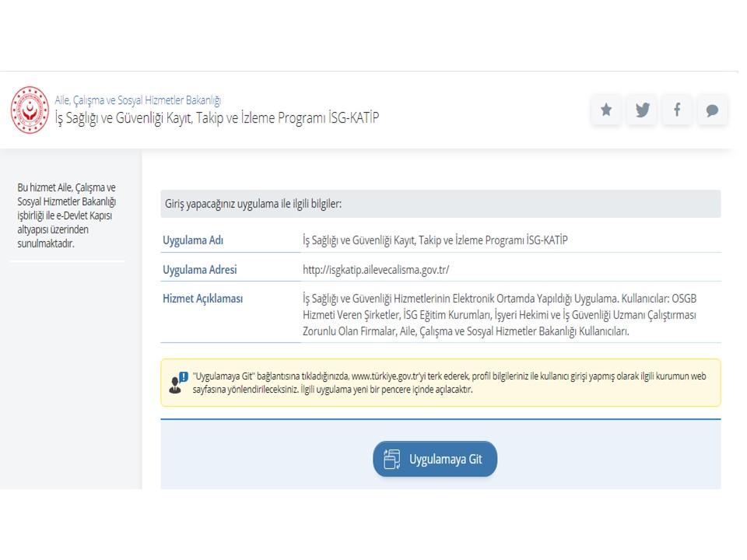Image resolution: width=747 pixels, height=560 pixels.
Task: Click the divider line under sidebar text
Action: [67, 261]
